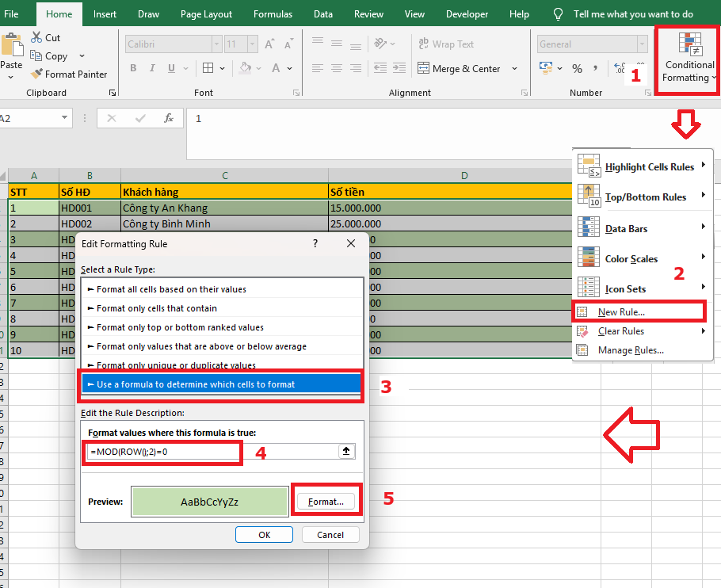Click the Insert Function fx icon
721x588 pixels.
coord(168,118)
